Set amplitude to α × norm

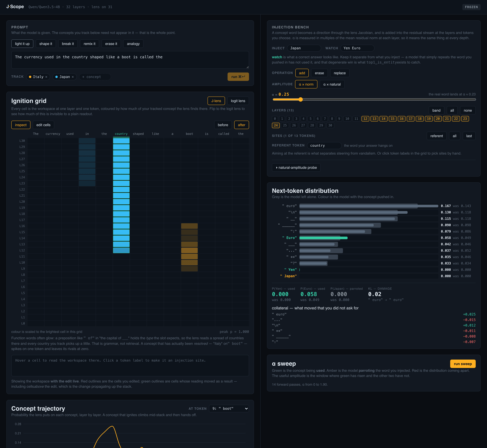[x=306, y=84]
